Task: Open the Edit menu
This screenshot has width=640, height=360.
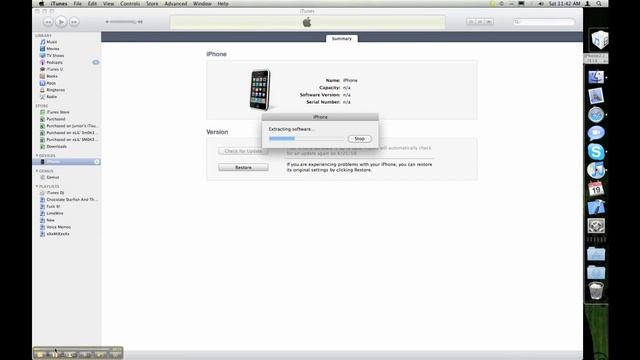Action: click(x=92, y=4)
